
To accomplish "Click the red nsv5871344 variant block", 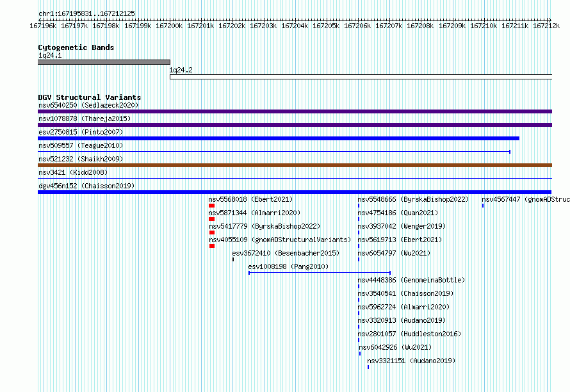I will click(x=211, y=219).
